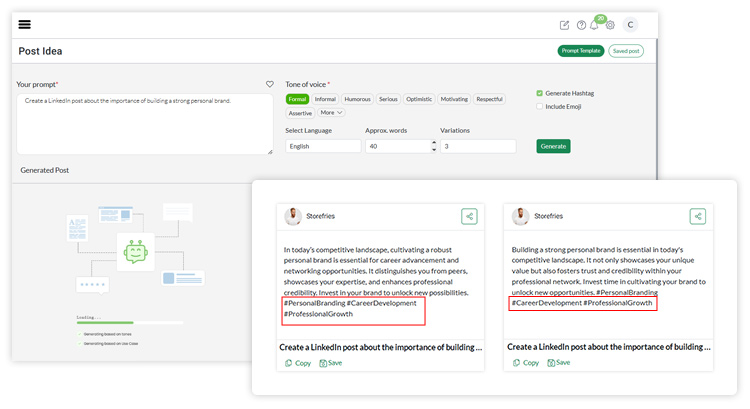Open the settings gear icon
The width and height of the screenshot is (750, 409).
[610, 25]
